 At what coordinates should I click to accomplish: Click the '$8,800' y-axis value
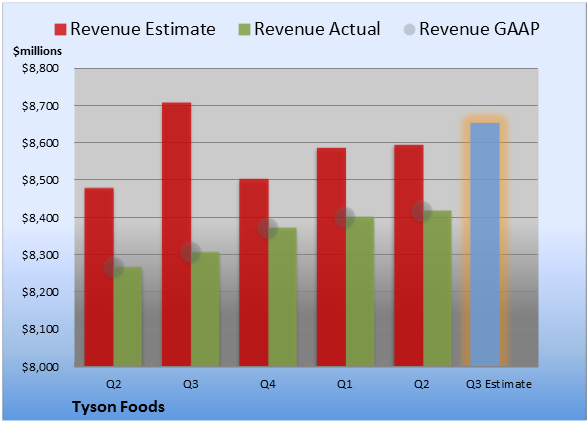point(40,68)
